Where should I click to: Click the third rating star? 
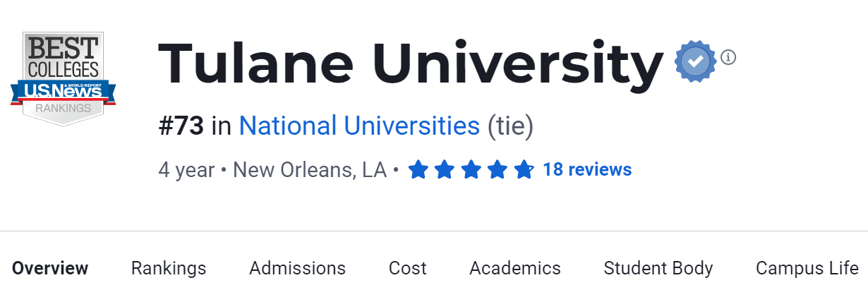coord(471,170)
